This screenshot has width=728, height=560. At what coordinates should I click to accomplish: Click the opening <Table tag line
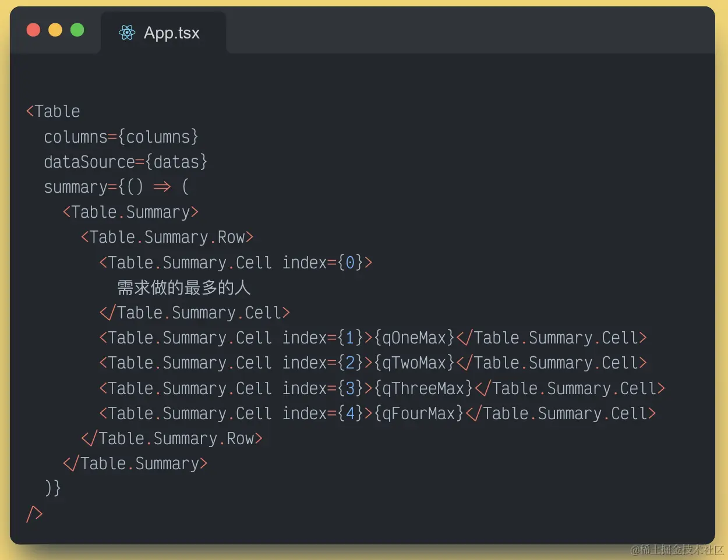pos(53,111)
